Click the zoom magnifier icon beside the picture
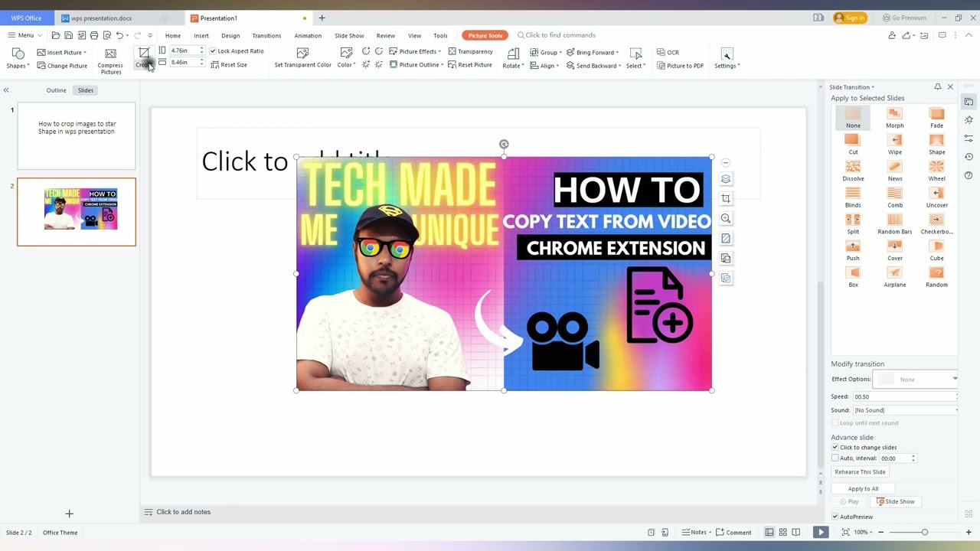 (x=726, y=218)
